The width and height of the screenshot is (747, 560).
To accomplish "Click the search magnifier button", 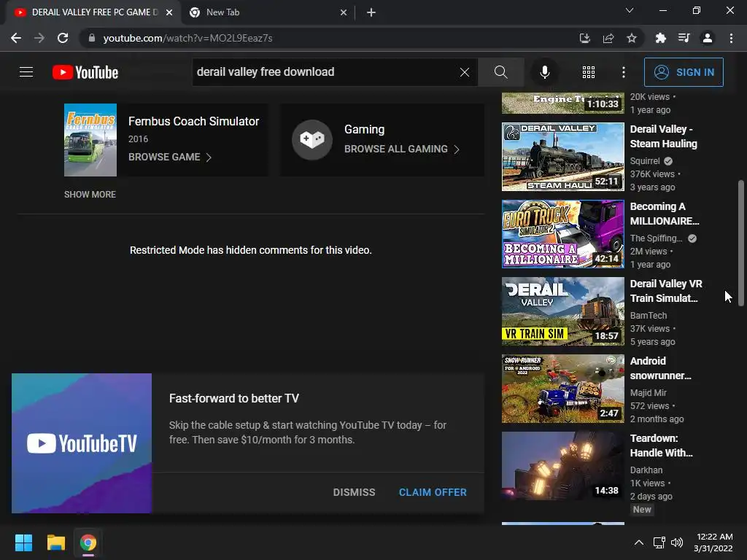I will (500, 72).
